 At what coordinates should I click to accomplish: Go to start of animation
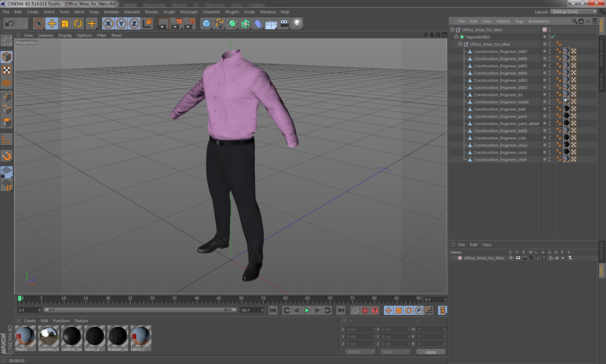coord(273,310)
